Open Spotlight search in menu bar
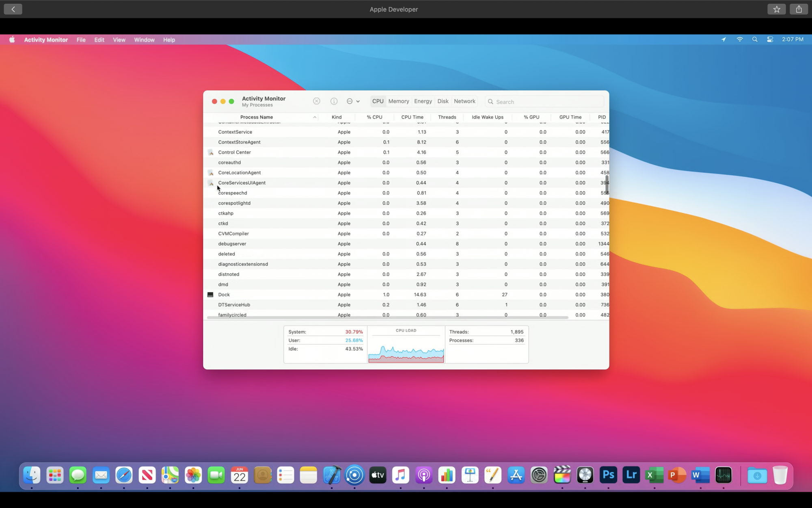Viewport: 812px width, 508px height. pos(755,39)
